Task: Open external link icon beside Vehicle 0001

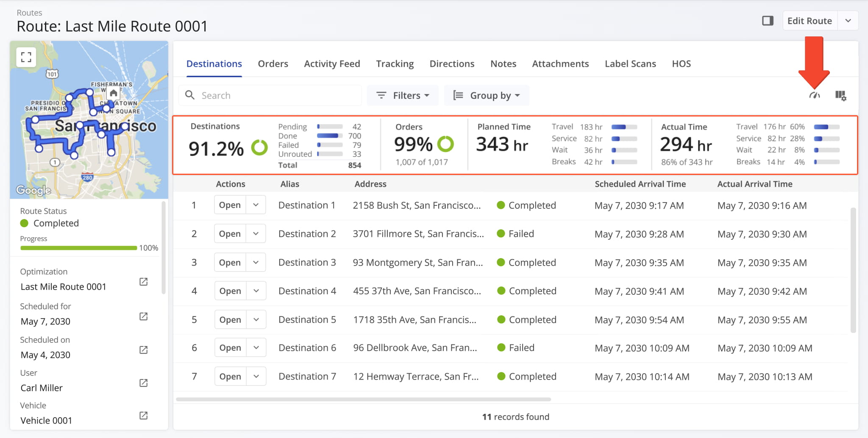Action: (x=144, y=416)
